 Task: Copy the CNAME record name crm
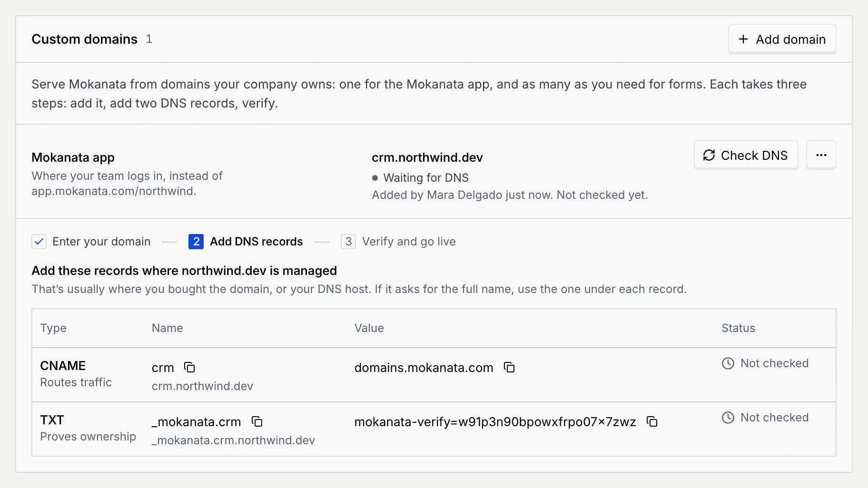189,367
